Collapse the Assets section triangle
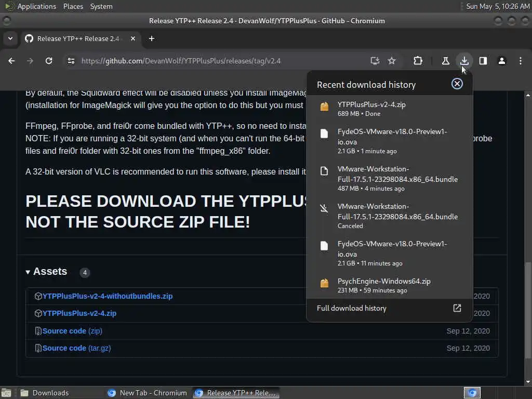This screenshot has height=399, width=532. [28, 272]
